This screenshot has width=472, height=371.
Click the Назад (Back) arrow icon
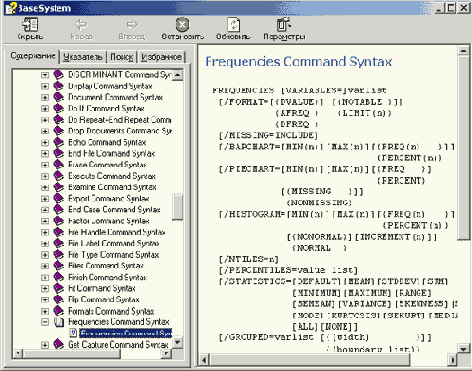coord(81,25)
